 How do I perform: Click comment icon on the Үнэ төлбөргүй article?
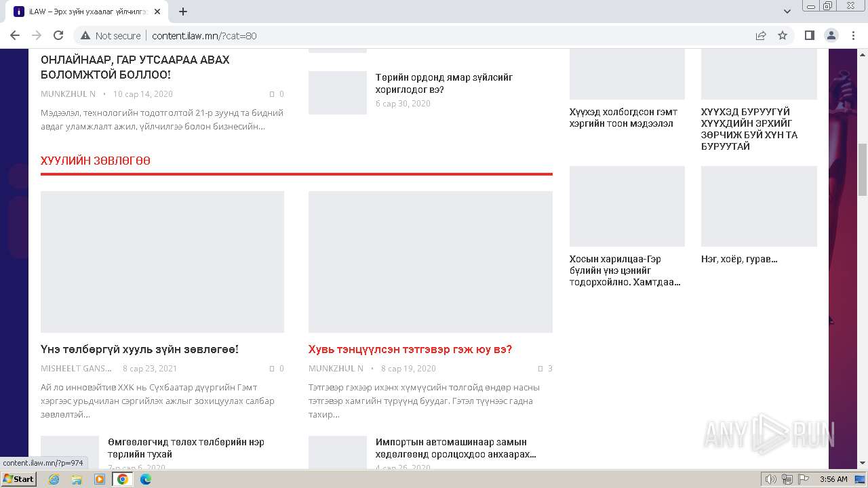point(272,369)
